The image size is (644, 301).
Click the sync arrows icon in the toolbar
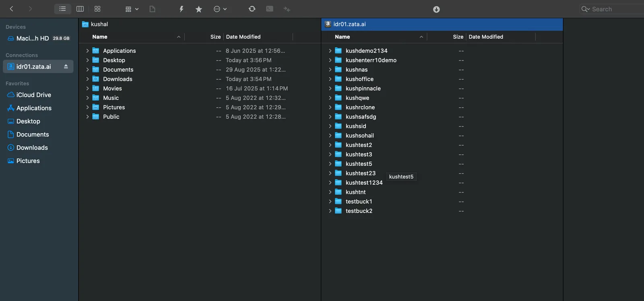(252, 9)
